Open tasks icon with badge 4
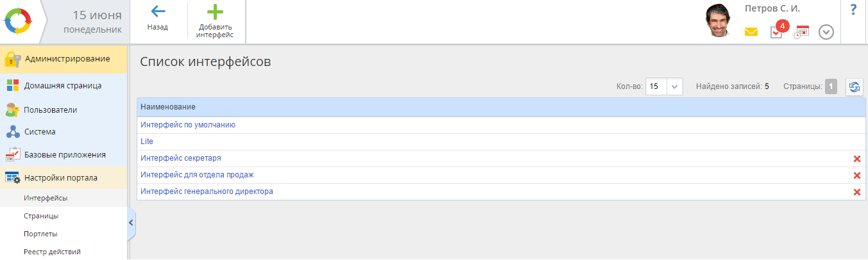The height and width of the screenshot is (260, 868). point(777,30)
